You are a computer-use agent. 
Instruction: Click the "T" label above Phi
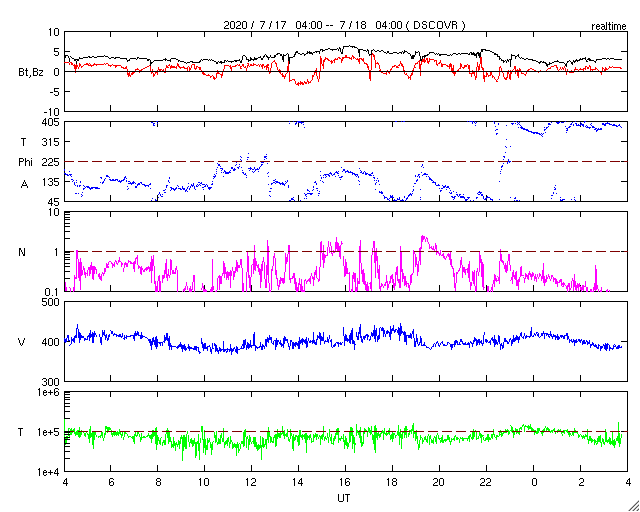click(x=23, y=142)
